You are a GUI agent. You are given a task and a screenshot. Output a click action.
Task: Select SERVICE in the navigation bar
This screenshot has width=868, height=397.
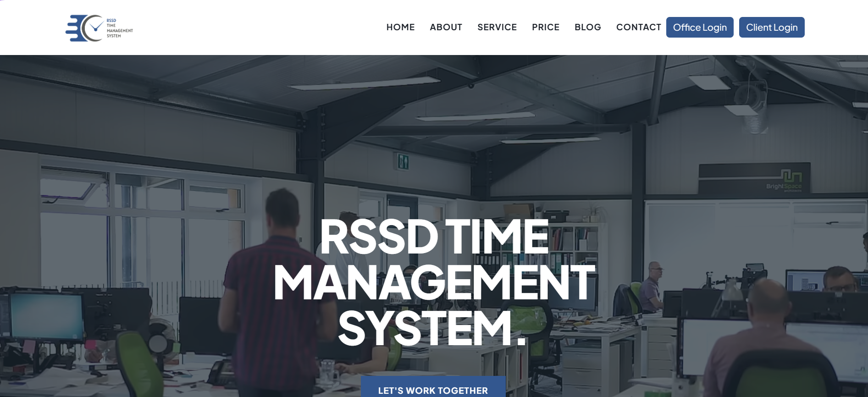[497, 27]
